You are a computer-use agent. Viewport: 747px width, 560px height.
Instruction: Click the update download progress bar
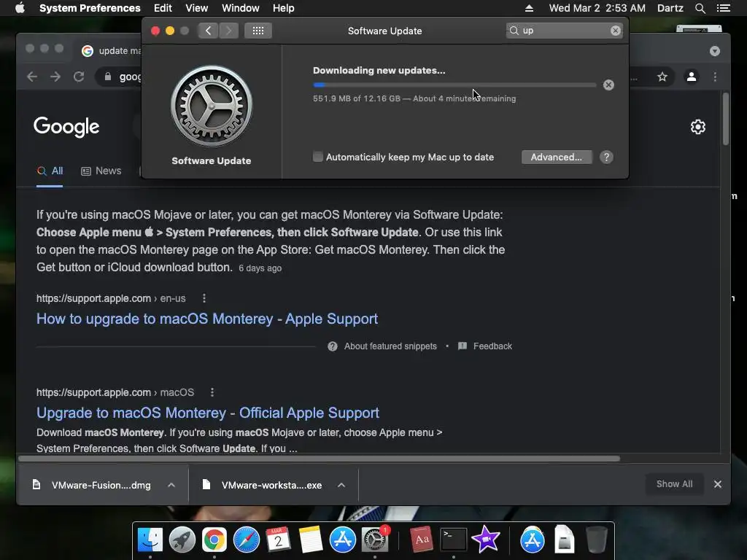coord(454,85)
